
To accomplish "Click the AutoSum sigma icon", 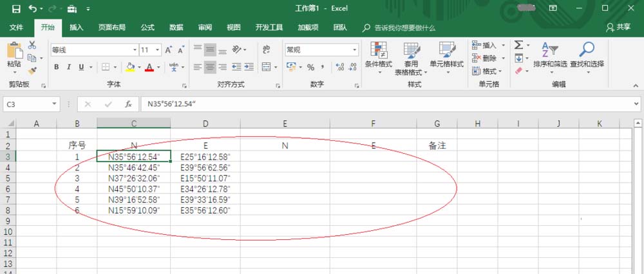I will (518, 44).
